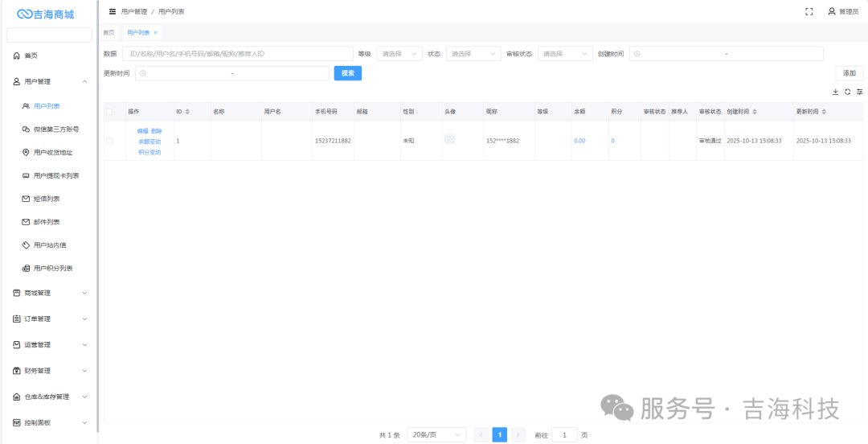Sort by ID column sort icon

click(187, 112)
